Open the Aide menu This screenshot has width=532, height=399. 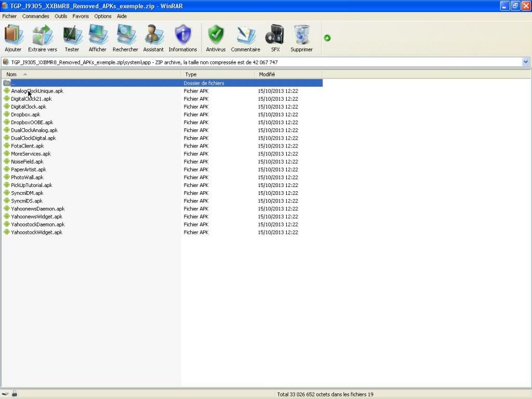[122, 16]
